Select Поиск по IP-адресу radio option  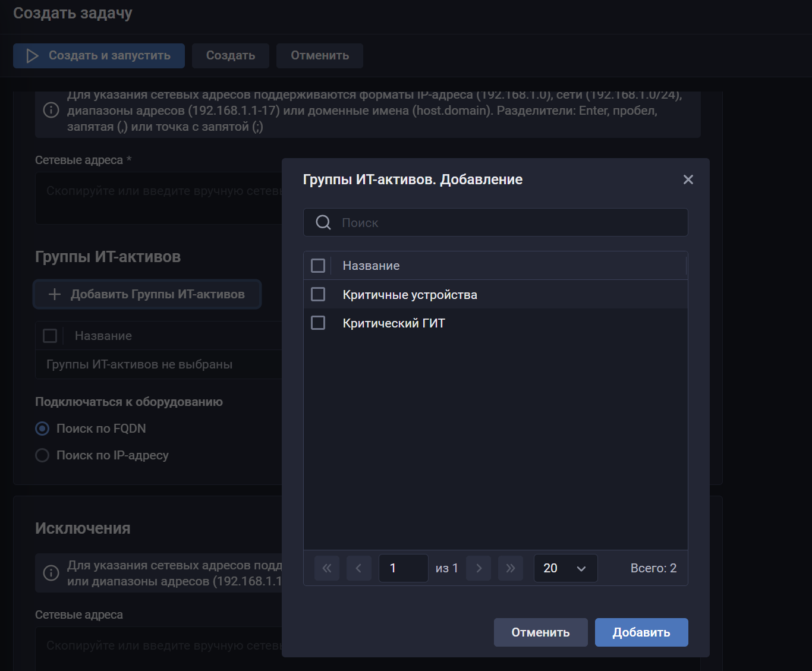pos(42,455)
